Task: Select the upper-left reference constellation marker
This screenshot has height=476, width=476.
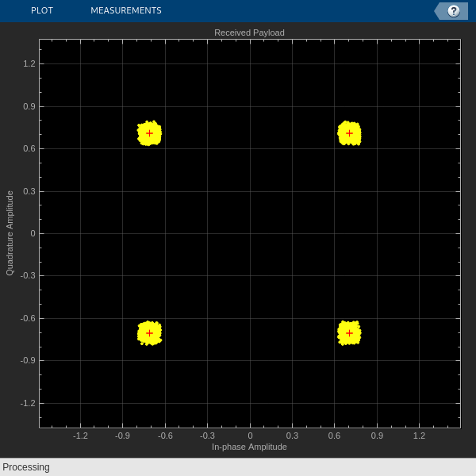Action: coord(149,133)
